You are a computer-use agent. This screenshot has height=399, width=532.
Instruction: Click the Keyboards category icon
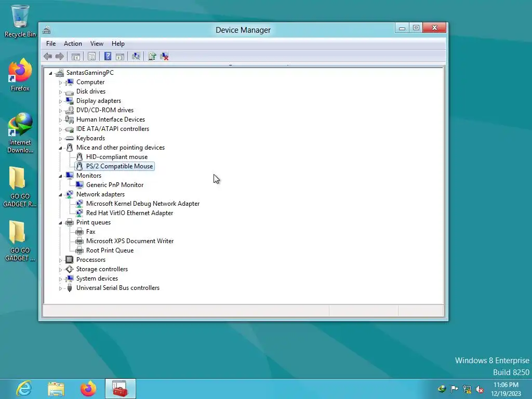(70, 138)
